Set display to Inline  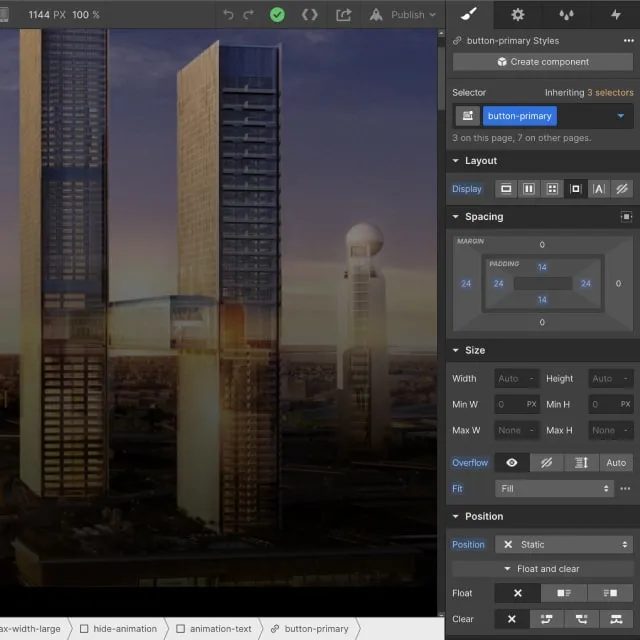coord(598,189)
